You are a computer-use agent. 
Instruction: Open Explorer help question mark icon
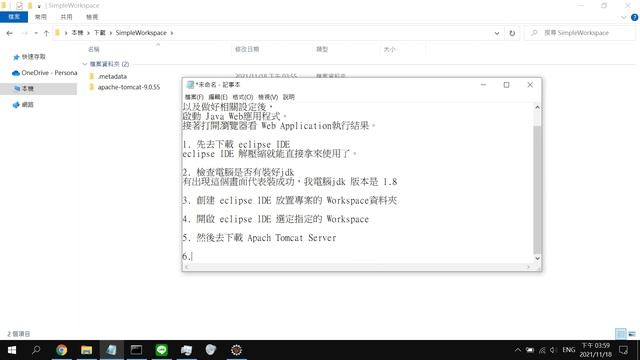click(x=634, y=17)
